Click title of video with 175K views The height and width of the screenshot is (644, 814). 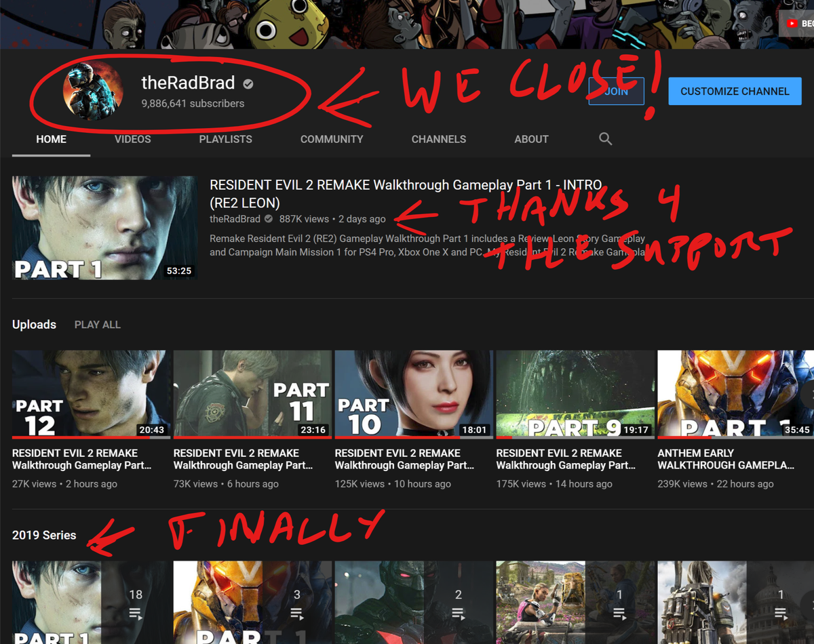566,459
